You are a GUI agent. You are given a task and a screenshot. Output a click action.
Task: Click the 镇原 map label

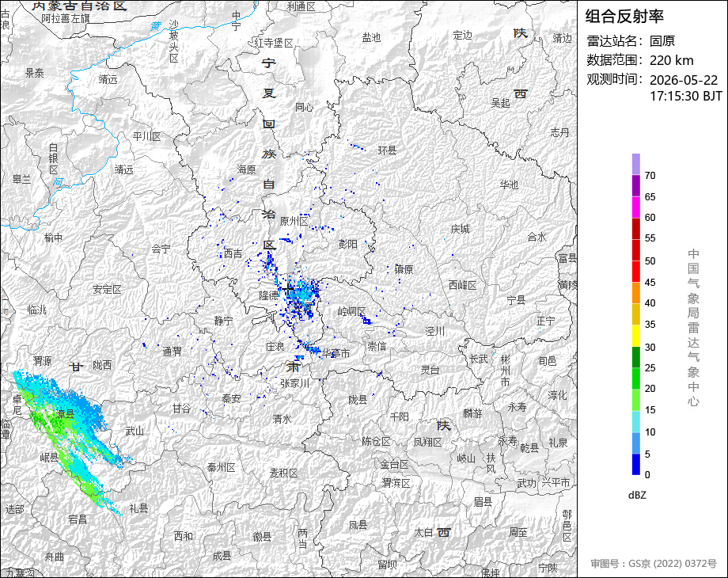pyautogui.click(x=404, y=269)
